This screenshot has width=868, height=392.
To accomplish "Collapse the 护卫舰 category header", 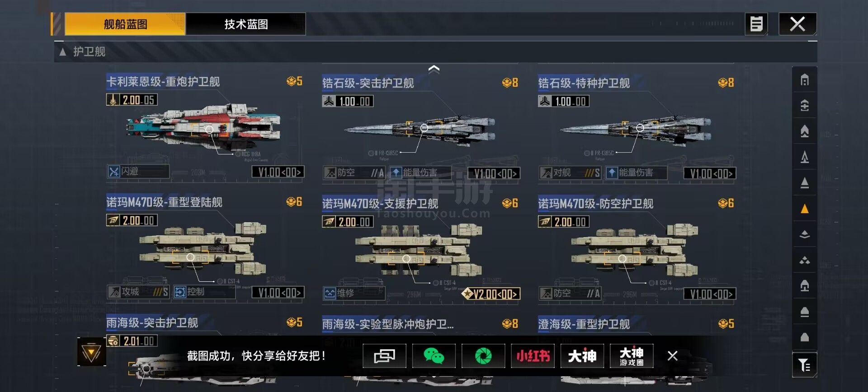I will coord(82,51).
